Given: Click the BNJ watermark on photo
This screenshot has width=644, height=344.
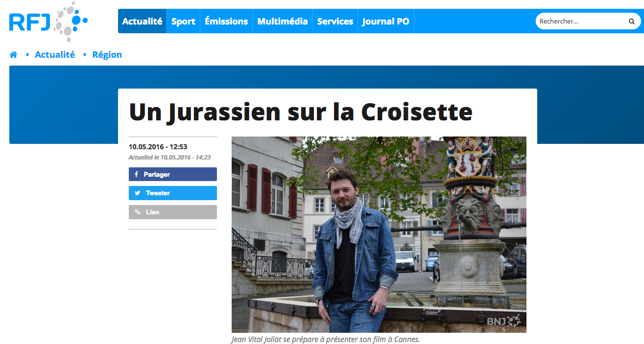Looking at the screenshot, I should click(x=503, y=321).
